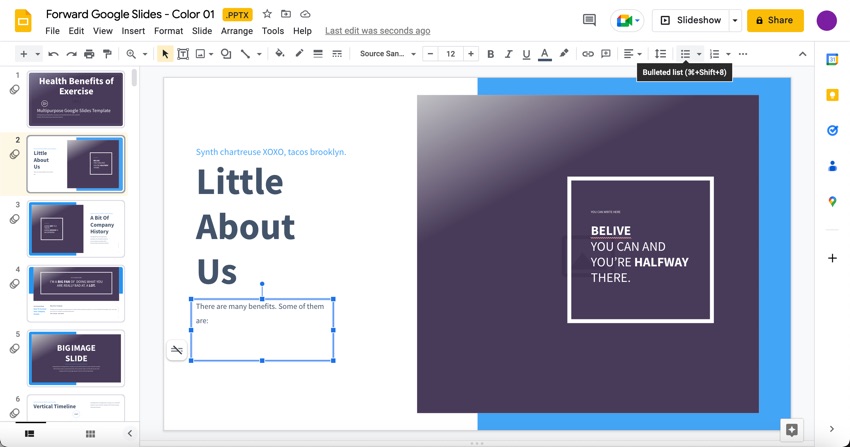This screenshot has height=447, width=850.
Task: Toggle Underline formatting
Action: (526, 54)
